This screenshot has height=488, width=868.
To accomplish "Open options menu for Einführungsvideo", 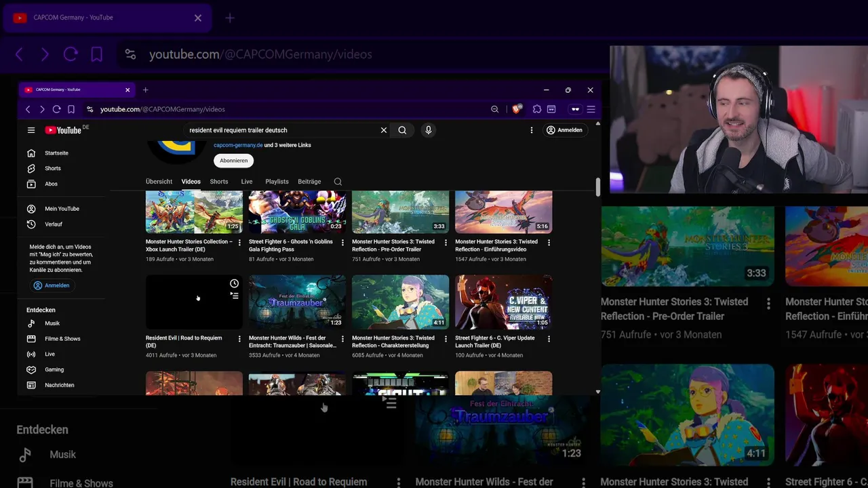I will click(x=549, y=243).
